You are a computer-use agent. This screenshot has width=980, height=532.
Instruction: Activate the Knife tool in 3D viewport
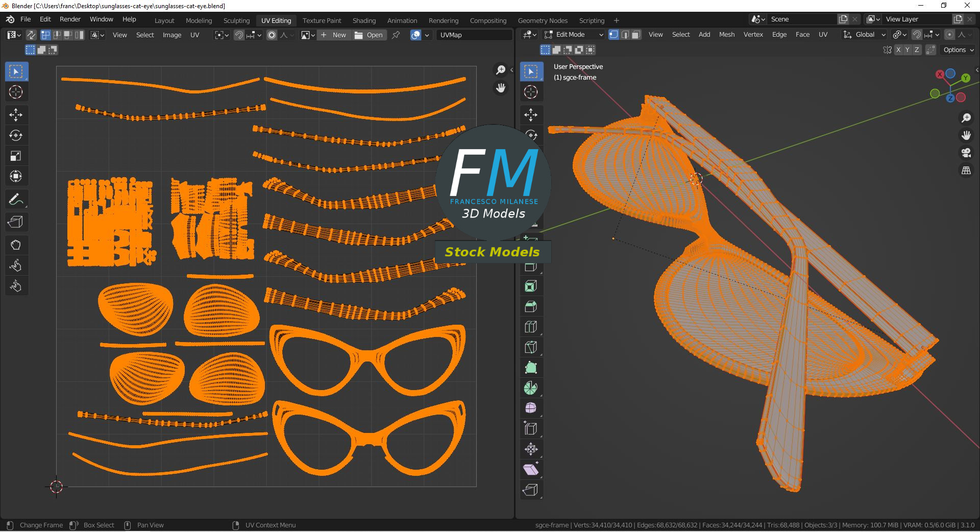[531, 347]
